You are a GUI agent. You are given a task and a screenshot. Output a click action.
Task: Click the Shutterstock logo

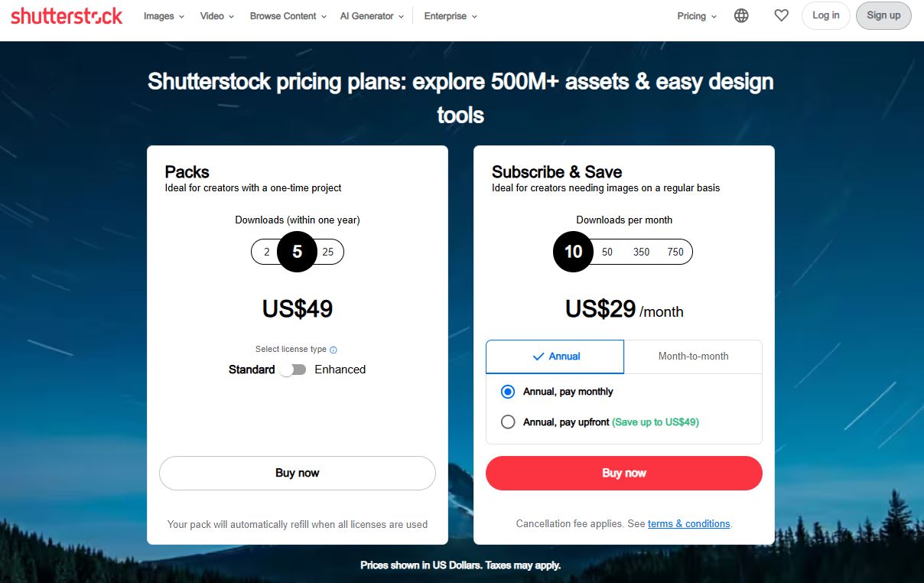click(x=67, y=16)
